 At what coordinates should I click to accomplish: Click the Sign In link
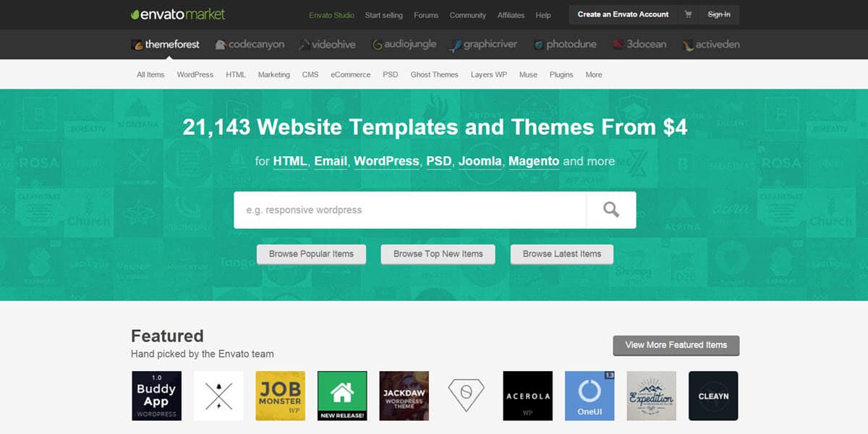[719, 14]
